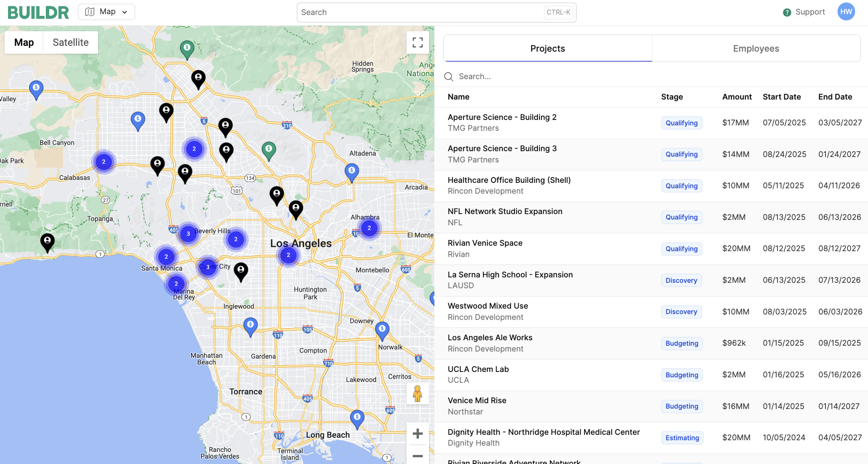Image resolution: width=868 pixels, height=464 pixels.
Task: Sort by Name column header
Action: 458,97
